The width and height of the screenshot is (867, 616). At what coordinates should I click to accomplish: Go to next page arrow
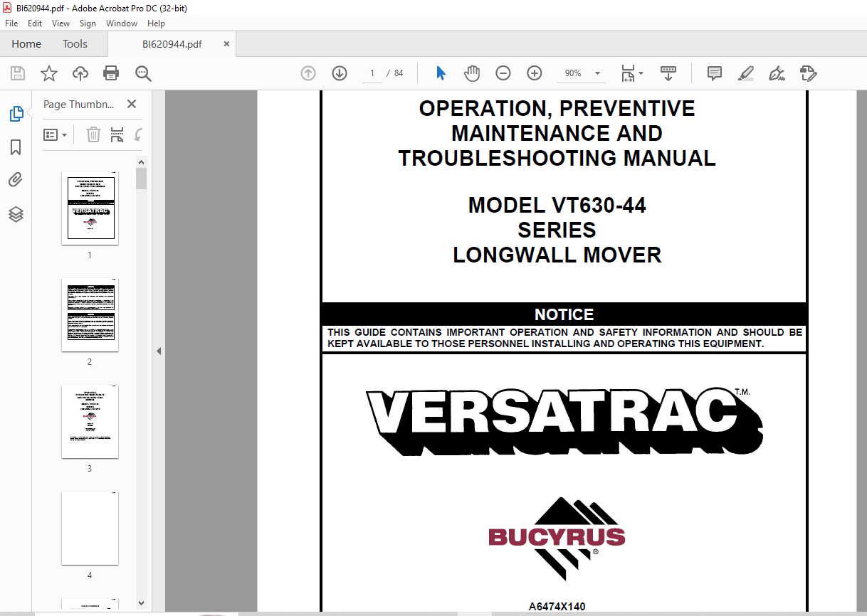point(340,73)
